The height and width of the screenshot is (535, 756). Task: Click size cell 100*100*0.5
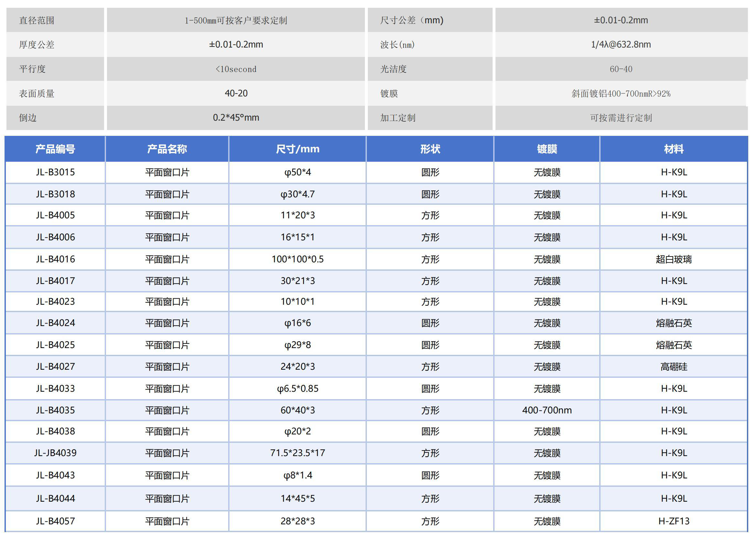[x=297, y=259]
